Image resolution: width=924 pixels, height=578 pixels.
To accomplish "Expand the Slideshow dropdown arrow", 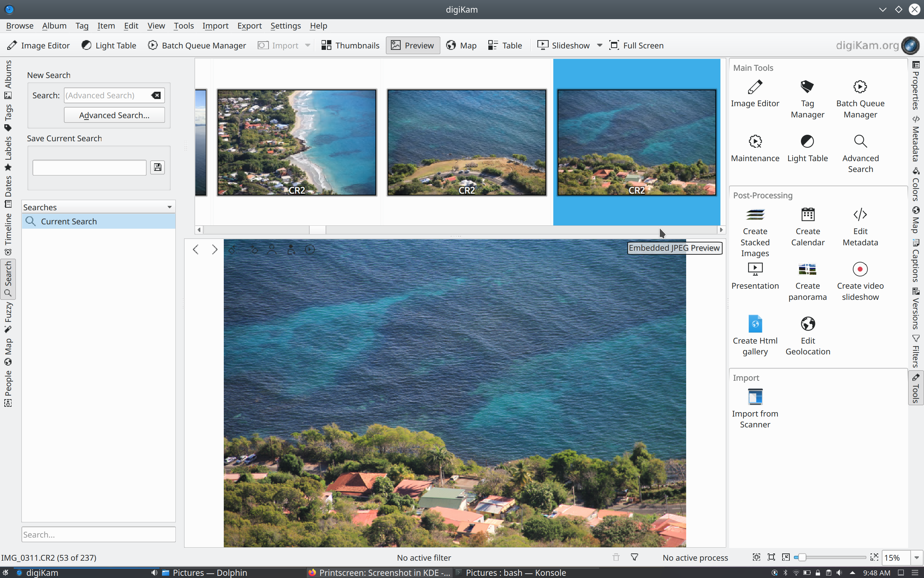I will [600, 46].
